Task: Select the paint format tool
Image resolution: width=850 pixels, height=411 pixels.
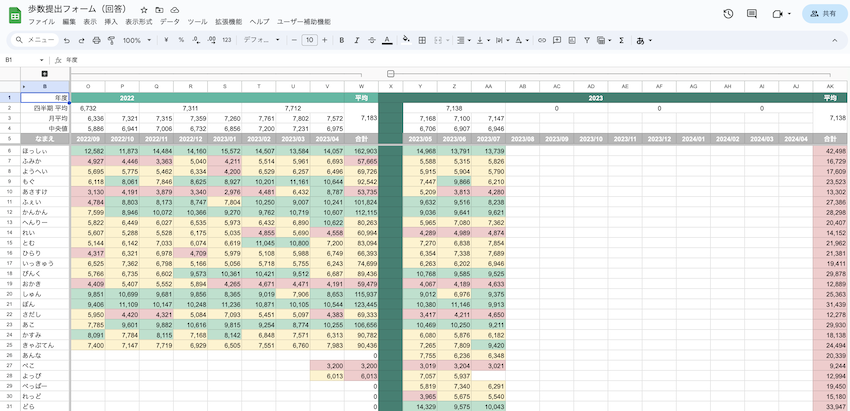Action: [111, 40]
